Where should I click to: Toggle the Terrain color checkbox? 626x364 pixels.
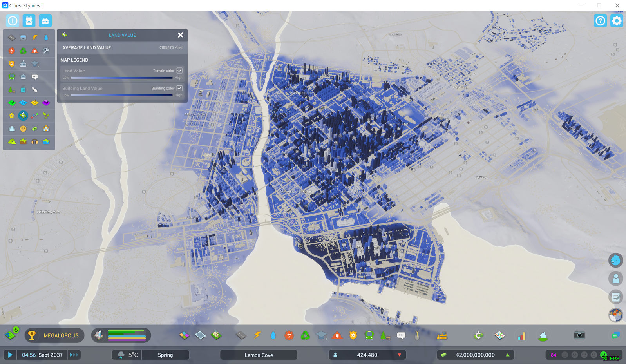(x=179, y=71)
